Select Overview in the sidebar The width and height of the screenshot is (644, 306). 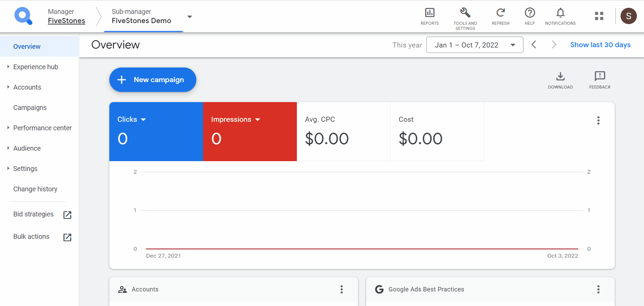point(39,46)
